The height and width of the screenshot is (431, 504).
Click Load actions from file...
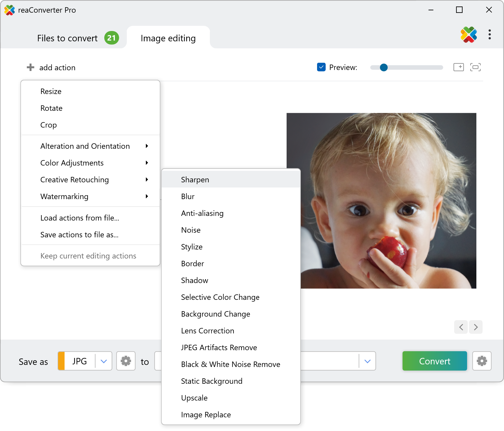80,218
